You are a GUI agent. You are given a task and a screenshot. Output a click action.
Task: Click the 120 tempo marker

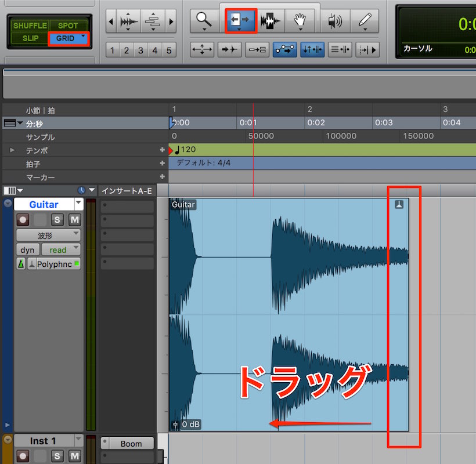point(185,150)
